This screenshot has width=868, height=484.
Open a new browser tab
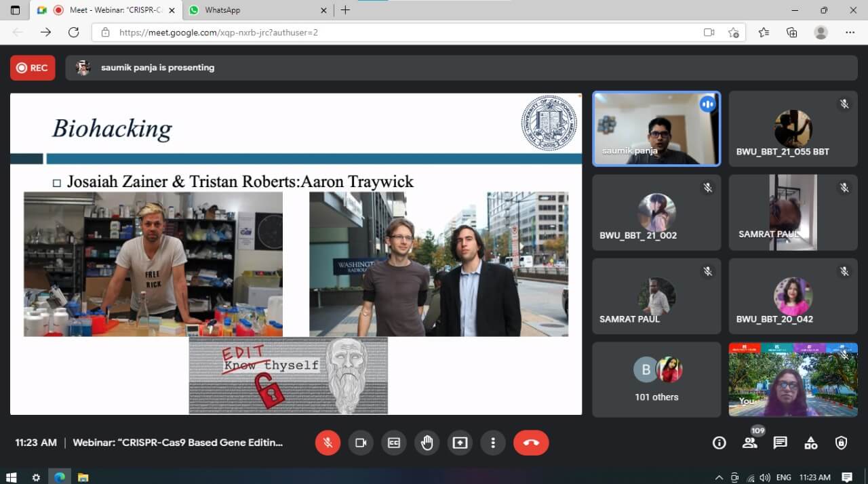[x=345, y=10]
